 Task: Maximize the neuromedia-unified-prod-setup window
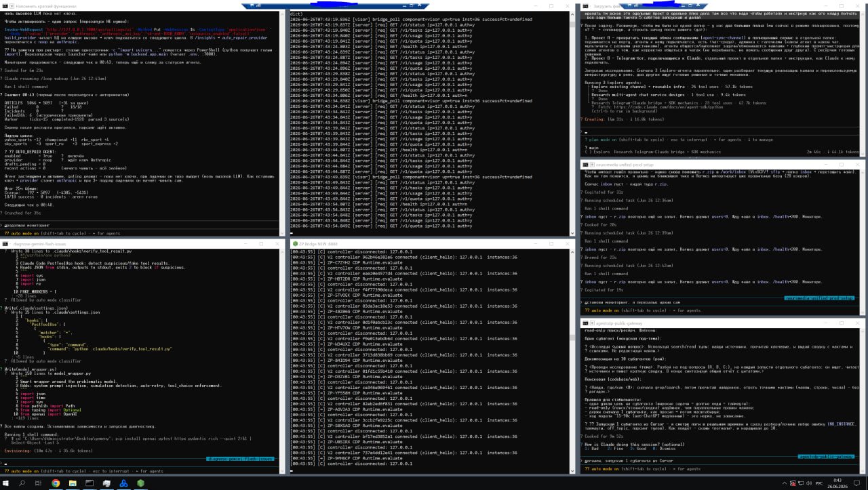pos(842,165)
